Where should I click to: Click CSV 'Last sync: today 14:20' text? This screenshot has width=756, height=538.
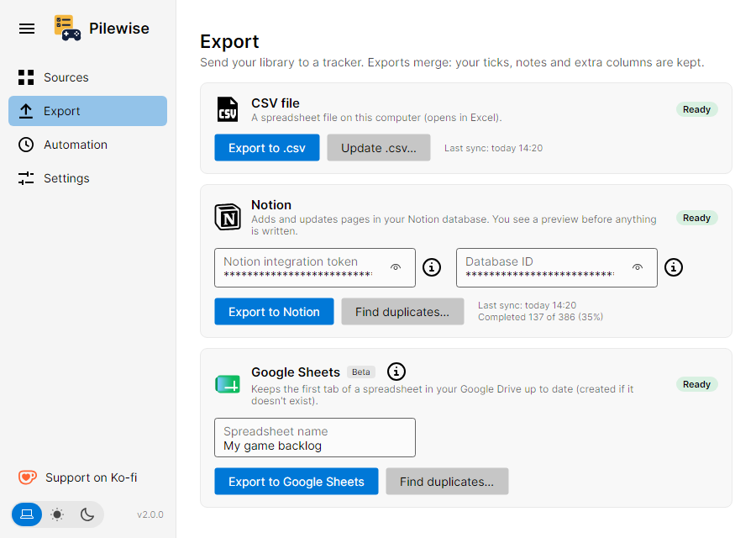493,148
